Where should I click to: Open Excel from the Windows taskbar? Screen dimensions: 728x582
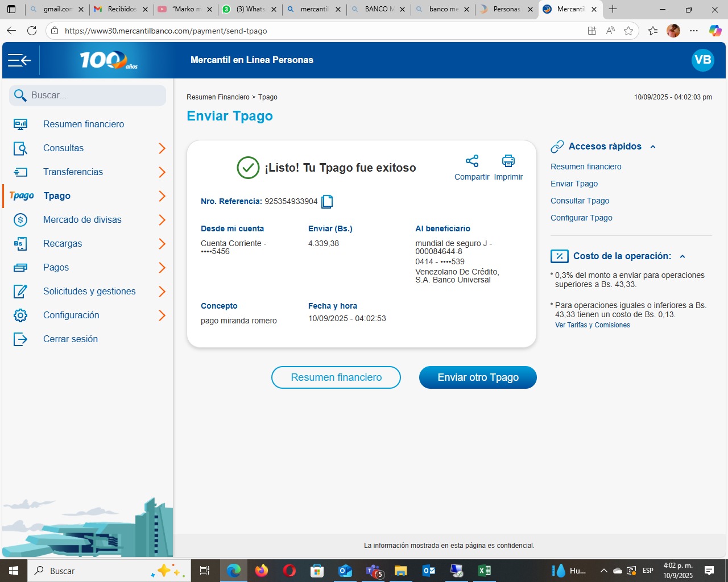(x=485, y=571)
